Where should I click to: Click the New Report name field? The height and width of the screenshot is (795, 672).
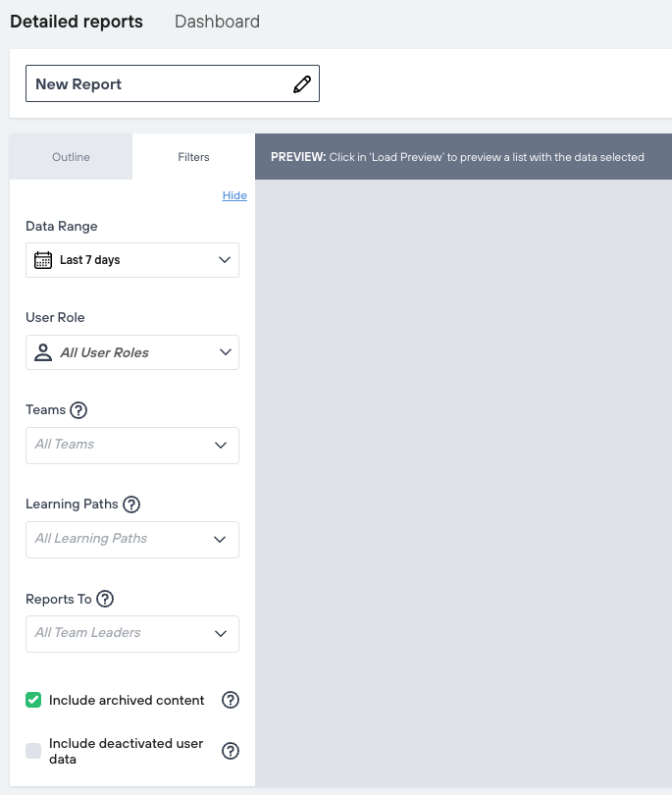(x=157, y=84)
